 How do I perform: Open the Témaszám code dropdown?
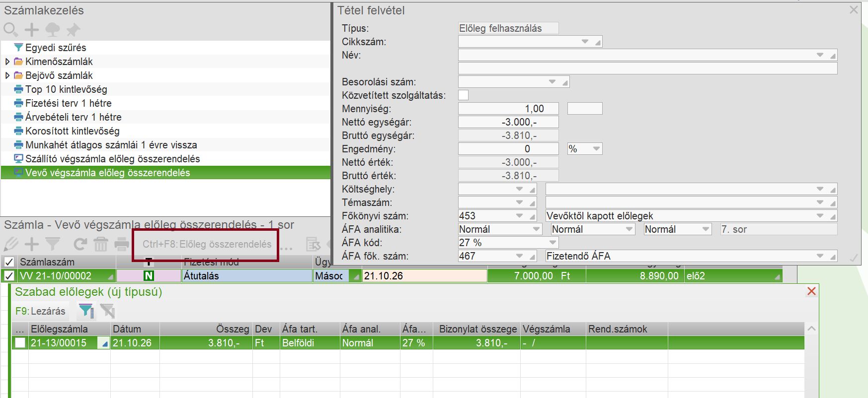click(x=520, y=202)
